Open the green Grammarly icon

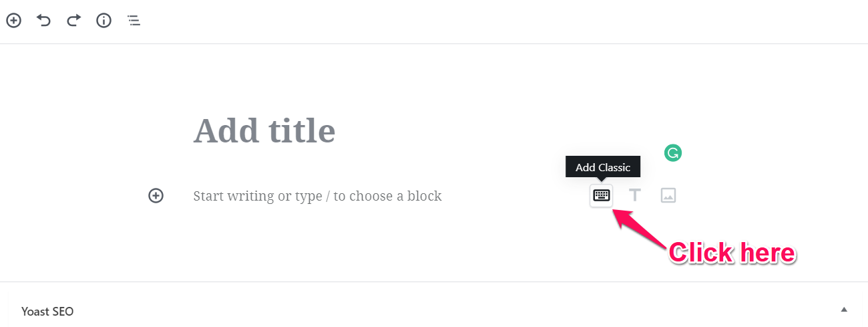click(x=673, y=153)
